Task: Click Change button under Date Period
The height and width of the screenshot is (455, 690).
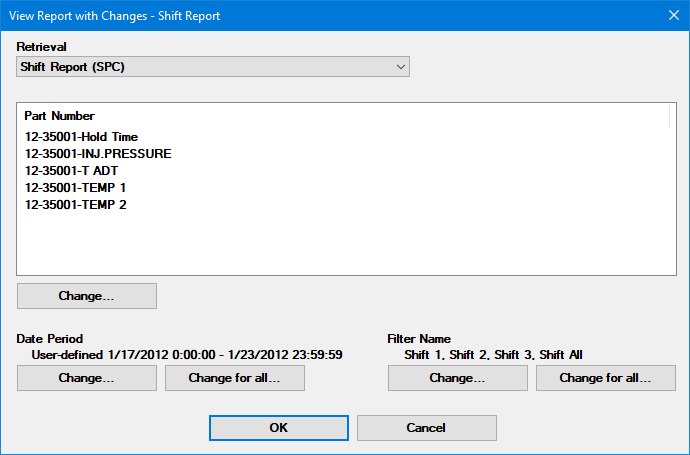Action: click(x=87, y=378)
